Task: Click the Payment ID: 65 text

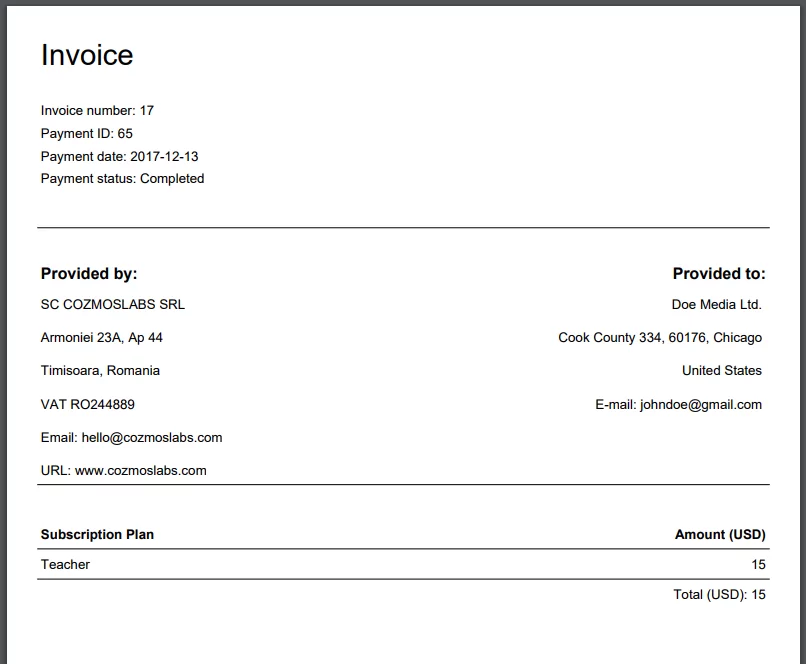Action: (x=87, y=134)
